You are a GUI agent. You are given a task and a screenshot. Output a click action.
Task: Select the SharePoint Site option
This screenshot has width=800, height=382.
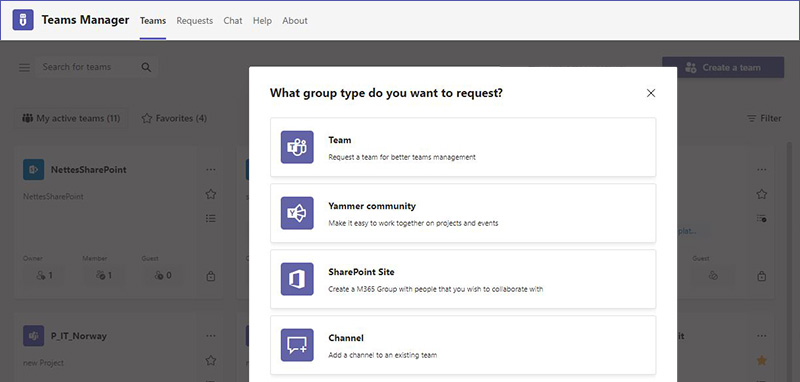click(463, 279)
